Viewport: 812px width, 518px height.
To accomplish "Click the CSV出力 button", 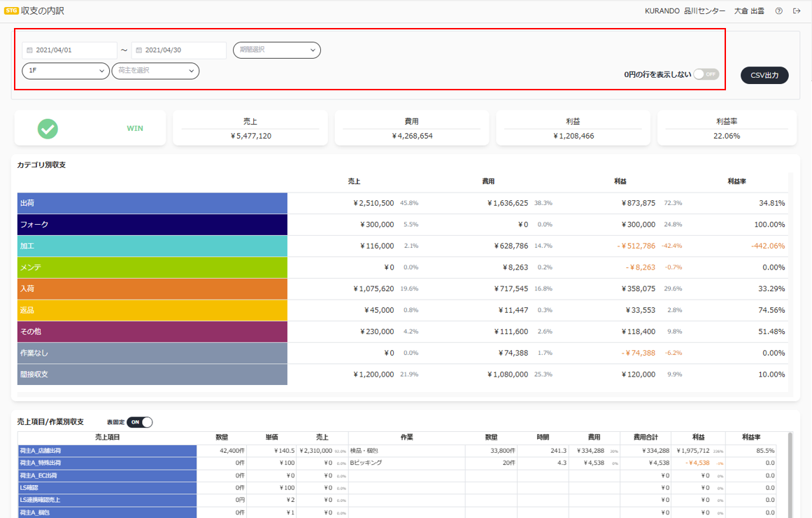I will [764, 75].
